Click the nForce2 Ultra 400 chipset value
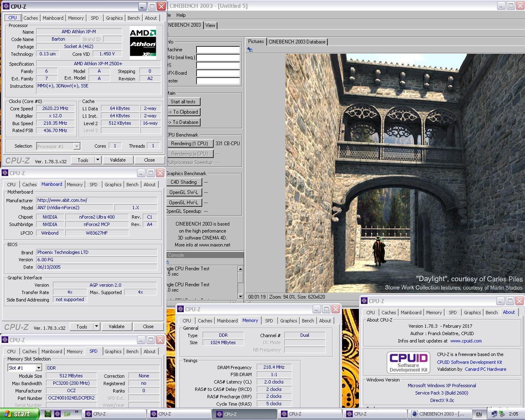The height and width of the screenshot is (420, 525). (x=97, y=217)
